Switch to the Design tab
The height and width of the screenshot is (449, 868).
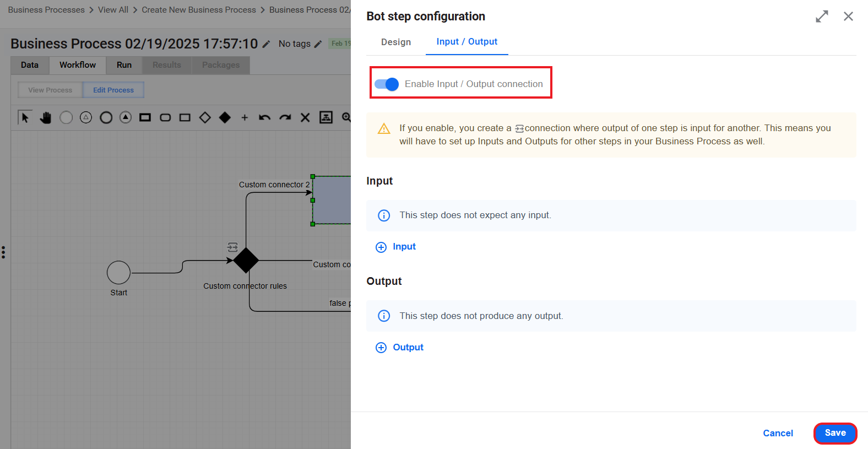click(396, 42)
